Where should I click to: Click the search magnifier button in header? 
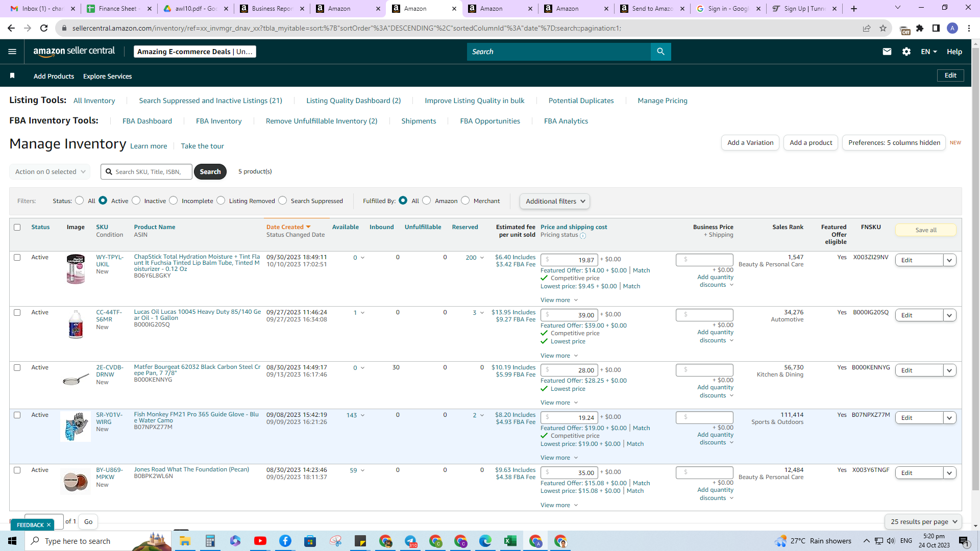tap(660, 52)
